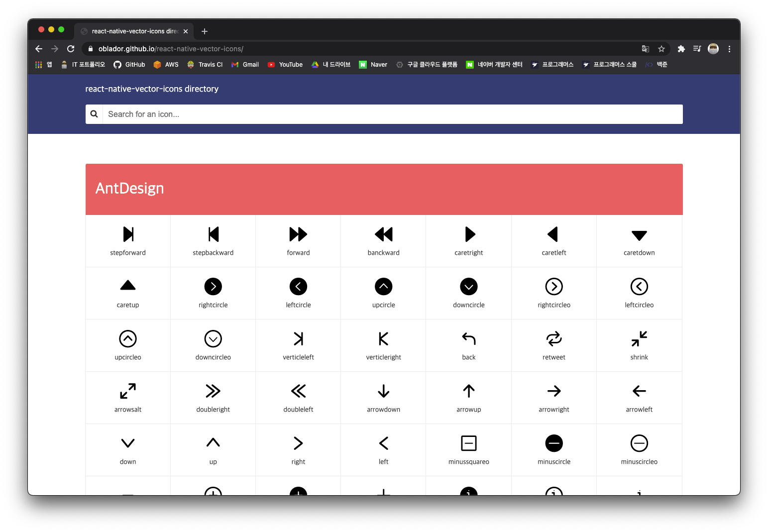Open the Naver bookmark
768x532 pixels.
coord(373,65)
